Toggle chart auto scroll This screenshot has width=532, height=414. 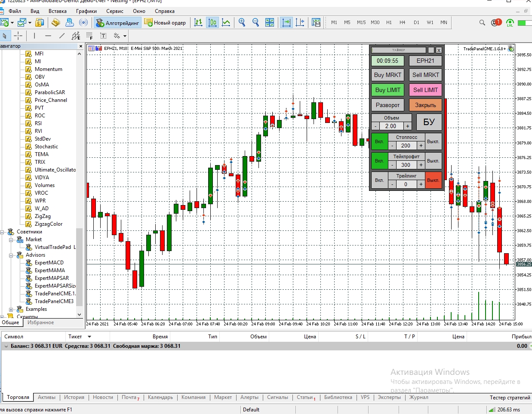pos(286,22)
